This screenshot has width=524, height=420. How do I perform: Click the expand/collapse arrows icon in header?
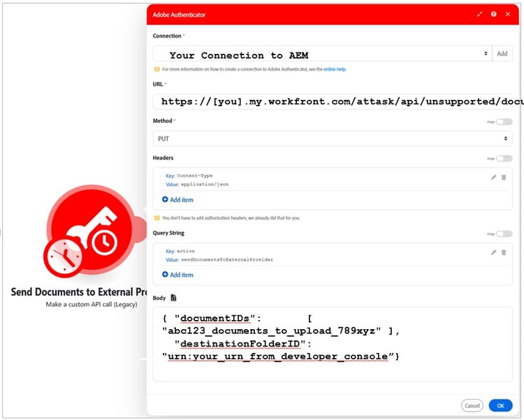point(479,14)
